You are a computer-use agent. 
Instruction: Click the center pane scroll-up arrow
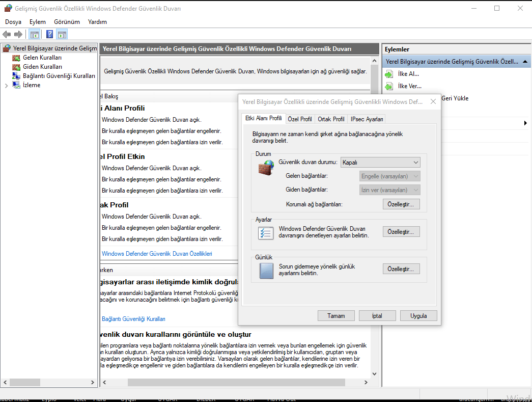[374, 61]
